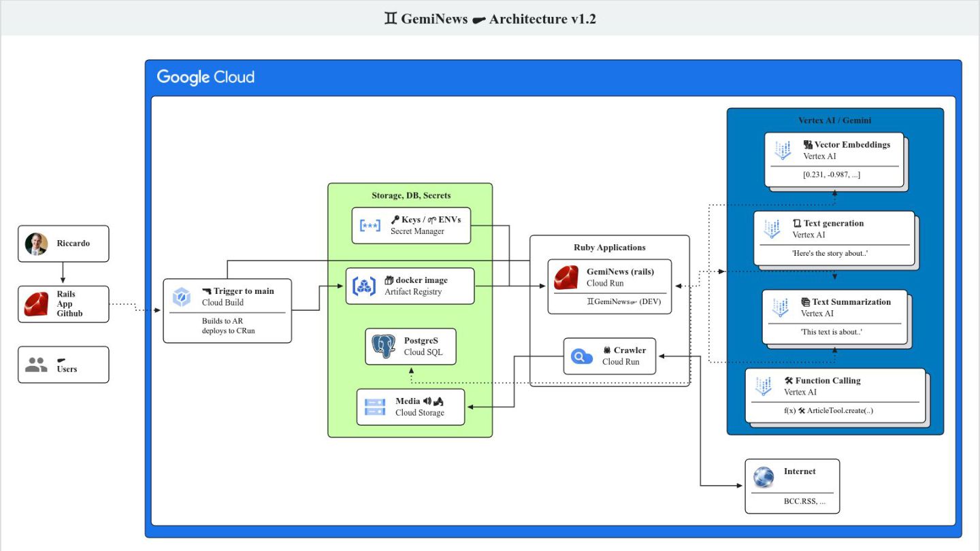This screenshot has width=980, height=551.
Task: Click the PostgreS label
Action: point(421,340)
